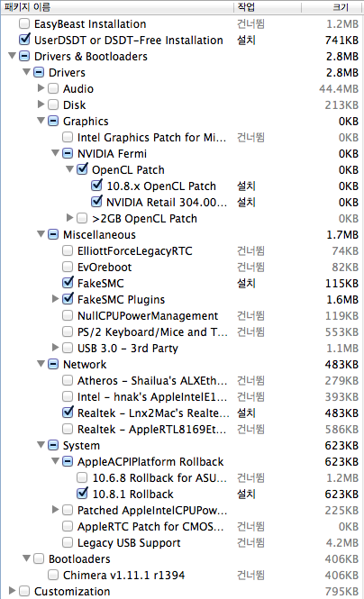Uncheck UserDSDT or DSDT-Free Installation
Image resolution: width=364 pixels, height=599 pixels.
pyautogui.click(x=24, y=40)
